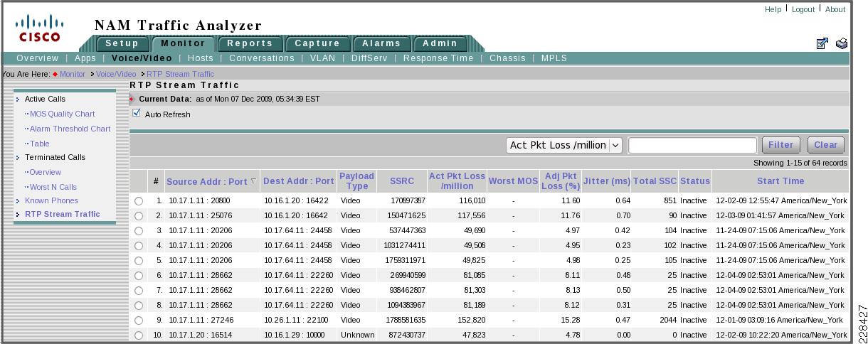Sort by Adj Pkt Loss (%) column

click(x=560, y=181)
